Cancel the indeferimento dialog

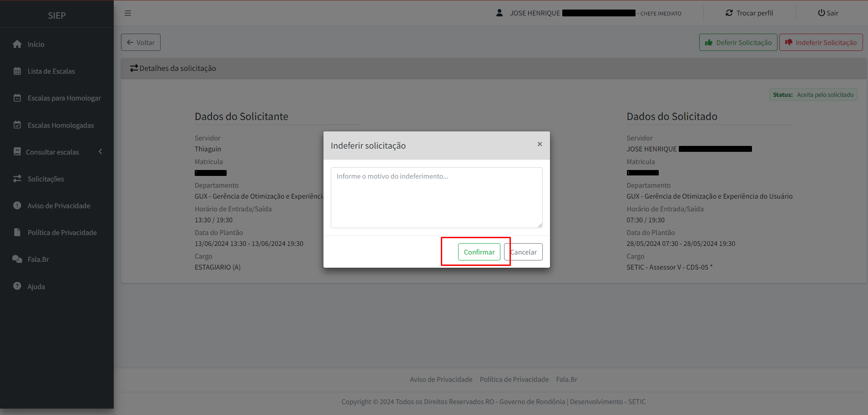[x=523, y=252]
